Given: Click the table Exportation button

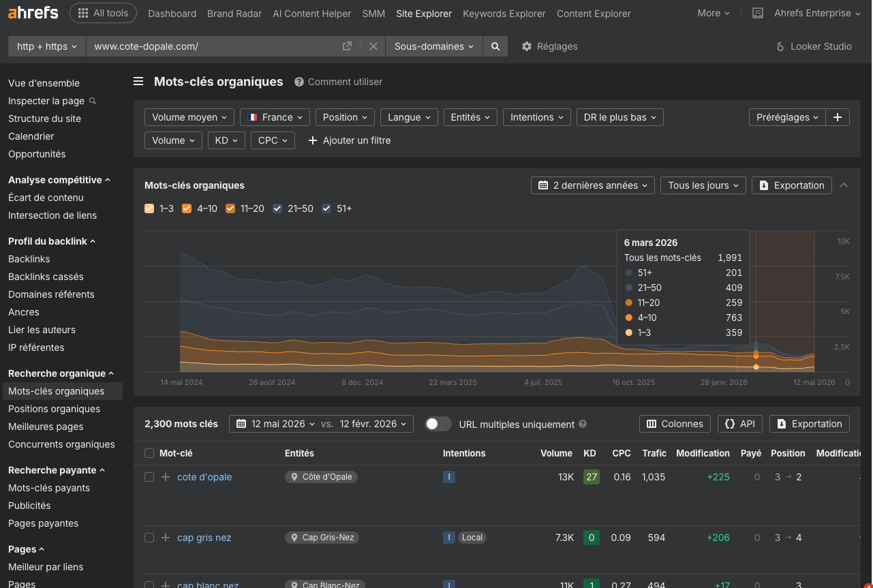Looking at the screenshot, I should [x=810, y=424].
